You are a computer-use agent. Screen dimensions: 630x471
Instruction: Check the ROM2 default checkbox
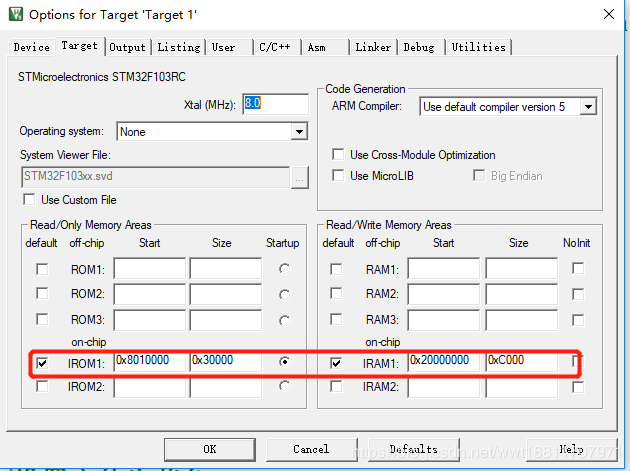42,293
